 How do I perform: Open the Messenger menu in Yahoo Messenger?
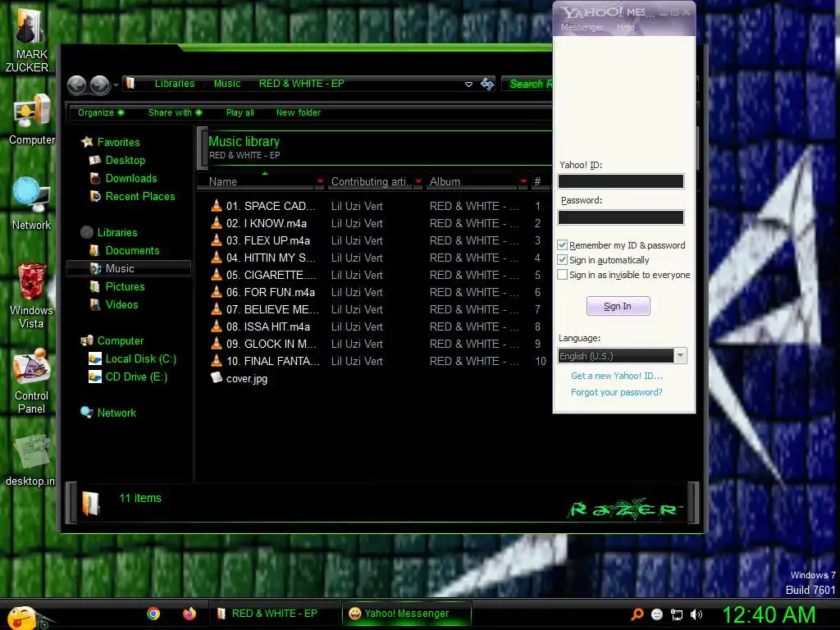click(x=582, y=27)
